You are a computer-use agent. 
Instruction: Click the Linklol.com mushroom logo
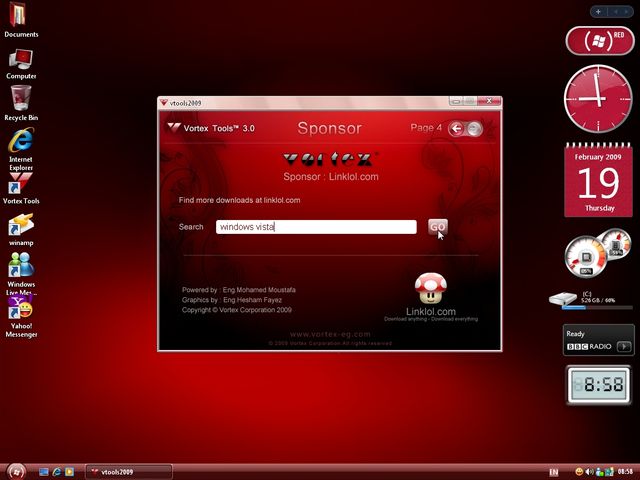431,289
